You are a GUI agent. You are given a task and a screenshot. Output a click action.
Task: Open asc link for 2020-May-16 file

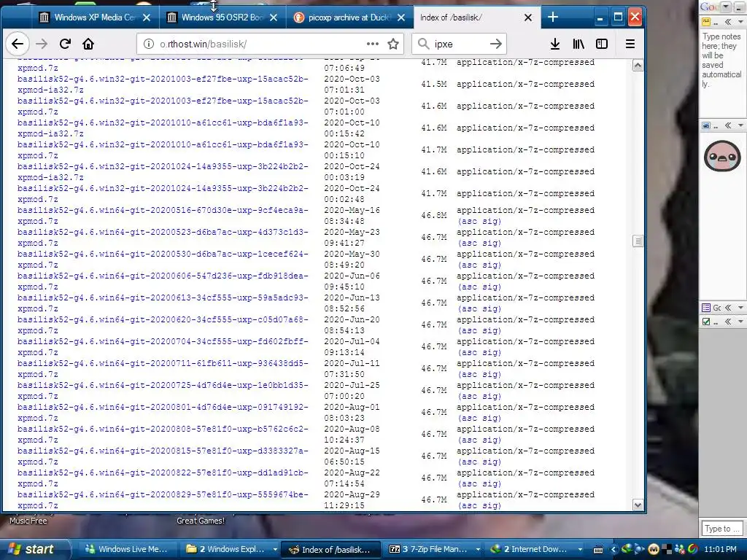click(469, 222)
